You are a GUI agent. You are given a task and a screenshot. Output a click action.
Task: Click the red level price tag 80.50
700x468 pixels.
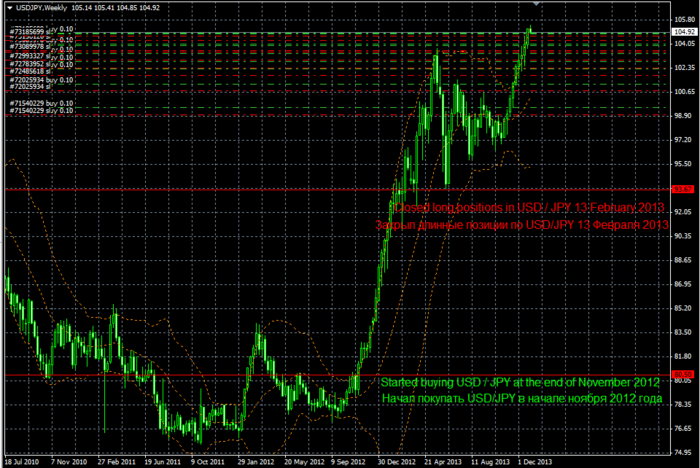(x=683, y=374)
